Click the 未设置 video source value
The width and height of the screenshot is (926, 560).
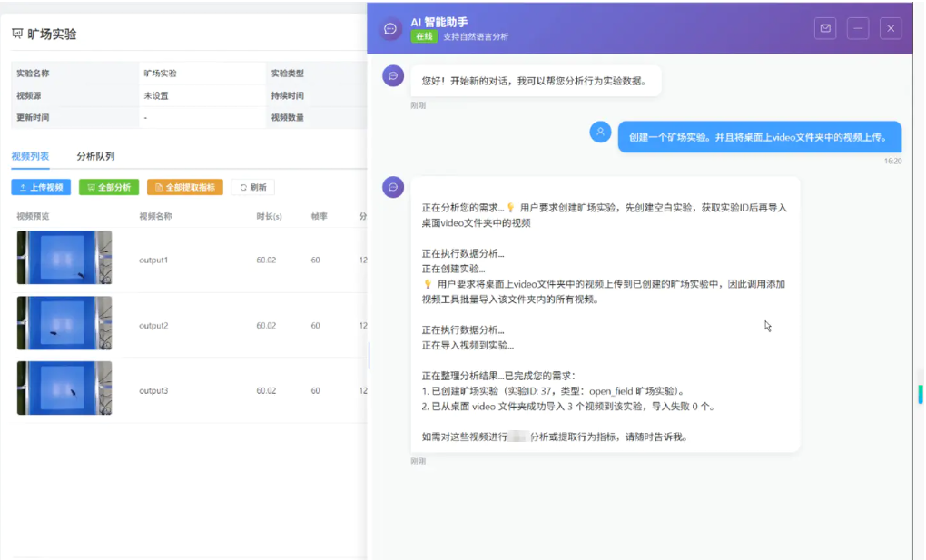[x=156, y=95]
